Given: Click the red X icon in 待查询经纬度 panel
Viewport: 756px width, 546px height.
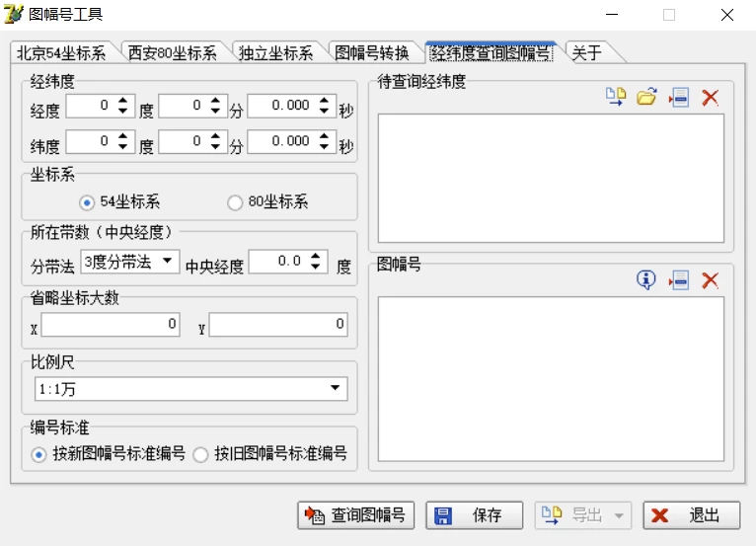Looking at the screenshot, I should tap(710, 97).
